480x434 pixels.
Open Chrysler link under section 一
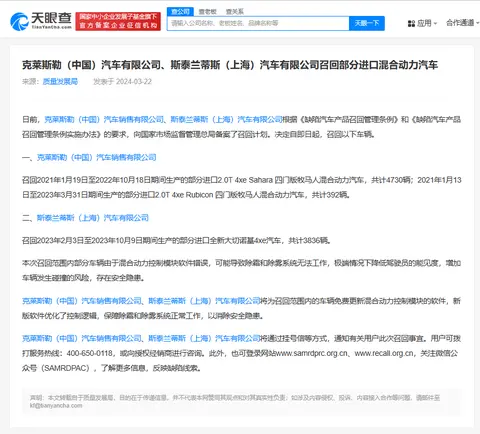96,157
